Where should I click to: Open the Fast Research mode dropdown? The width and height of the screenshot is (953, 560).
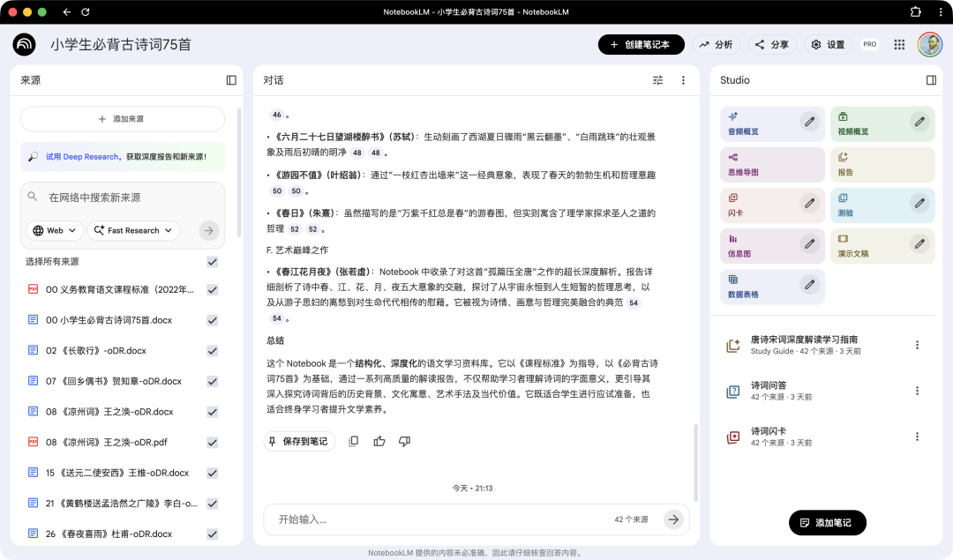[x=134, y=231]
